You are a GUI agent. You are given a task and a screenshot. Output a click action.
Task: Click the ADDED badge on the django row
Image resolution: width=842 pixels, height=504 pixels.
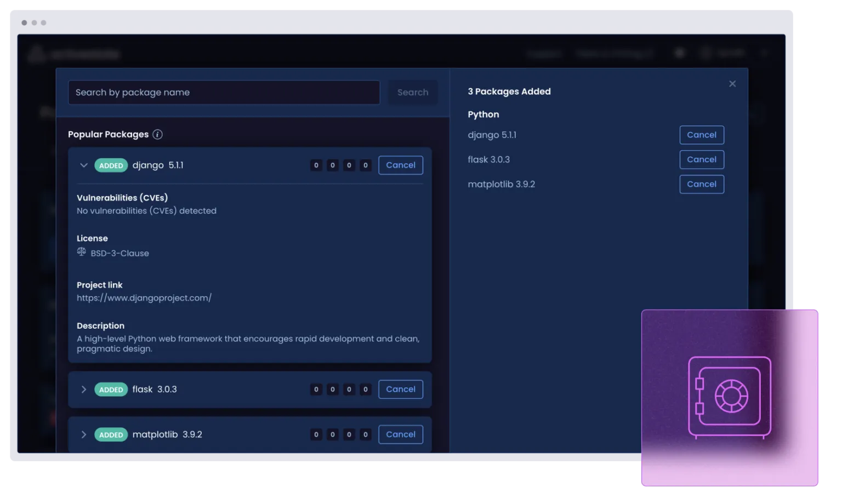click(111, 165)
